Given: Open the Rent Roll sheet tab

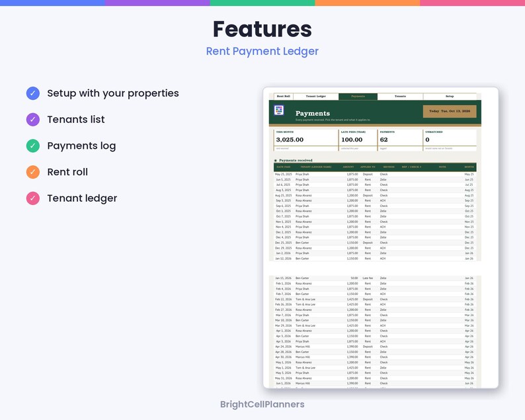Looking at the screenshot, I should [283, 97].
